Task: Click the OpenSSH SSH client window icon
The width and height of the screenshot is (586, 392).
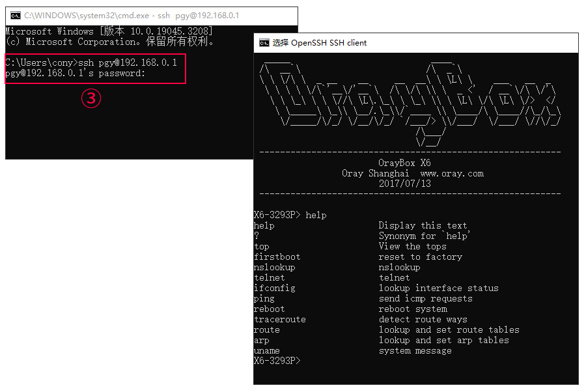Action: tap(264, 43)
